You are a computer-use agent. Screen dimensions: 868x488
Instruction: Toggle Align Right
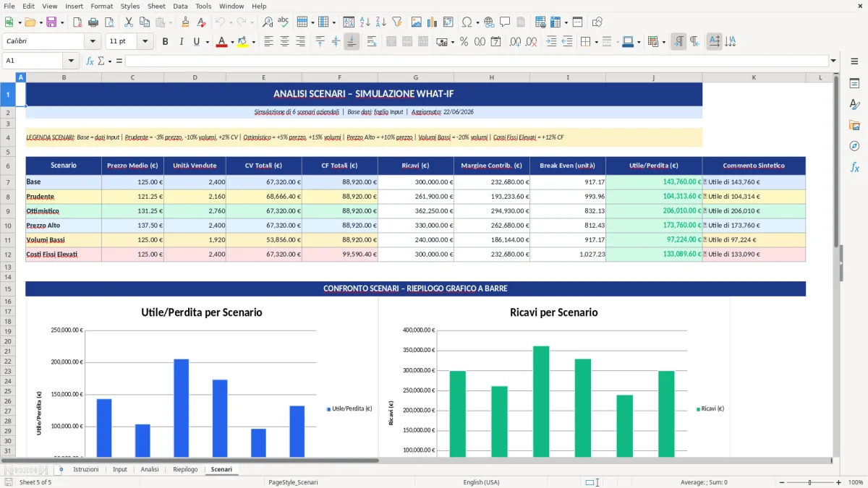pyautogui.click(x=301, y=42)
